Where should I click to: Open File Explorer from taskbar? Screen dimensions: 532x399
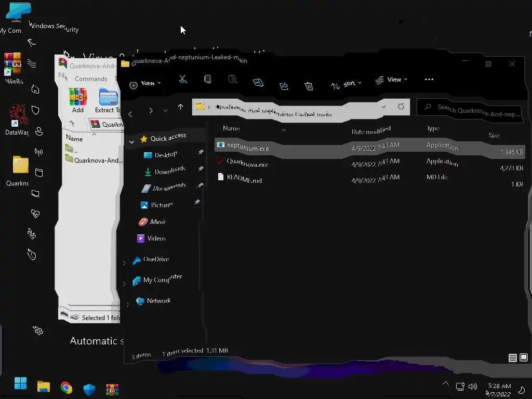point(44,387)
